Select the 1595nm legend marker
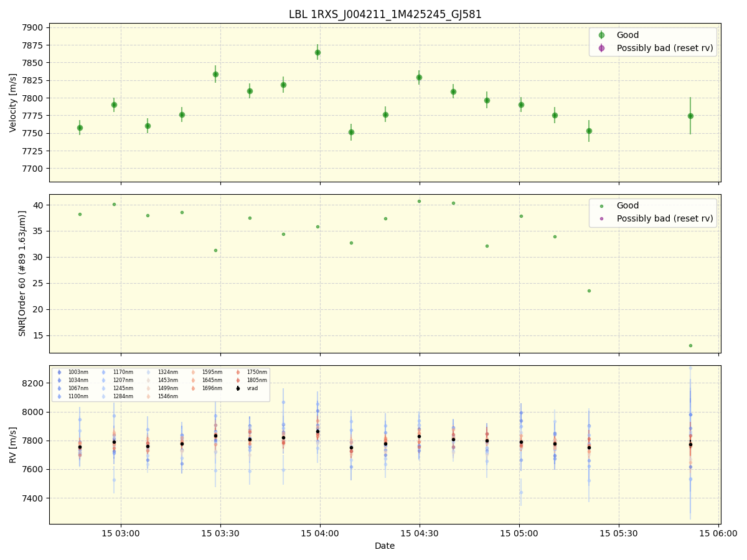 point(193,372)
